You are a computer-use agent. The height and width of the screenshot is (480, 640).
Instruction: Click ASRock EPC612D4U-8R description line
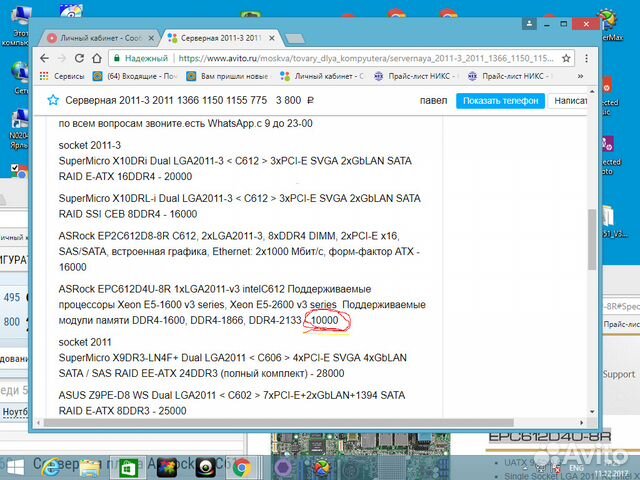(x=242, y=304)
